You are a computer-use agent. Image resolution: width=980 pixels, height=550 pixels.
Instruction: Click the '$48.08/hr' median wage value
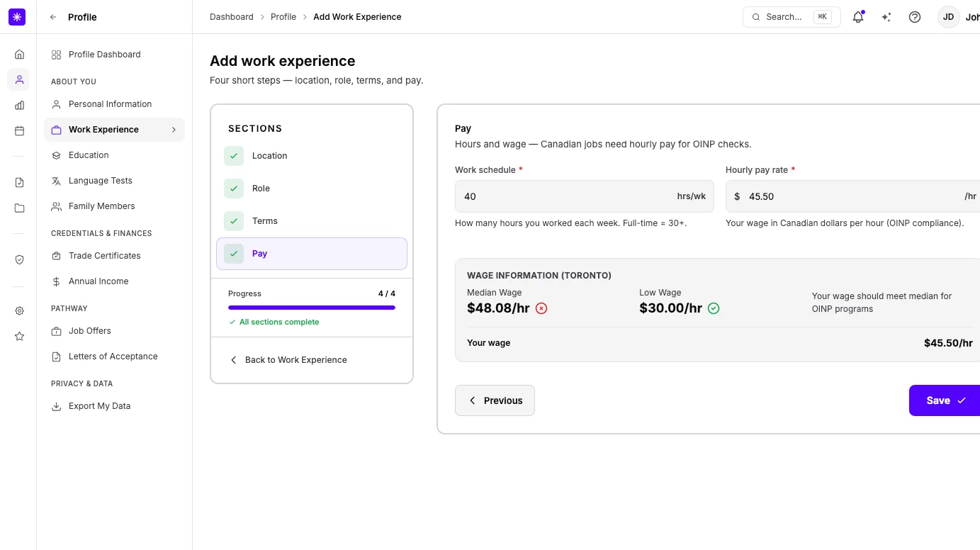click(498, 308)
